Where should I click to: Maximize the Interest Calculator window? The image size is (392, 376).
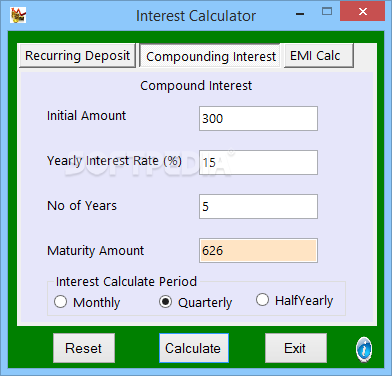pyautogui.click(x=327, y=12)
